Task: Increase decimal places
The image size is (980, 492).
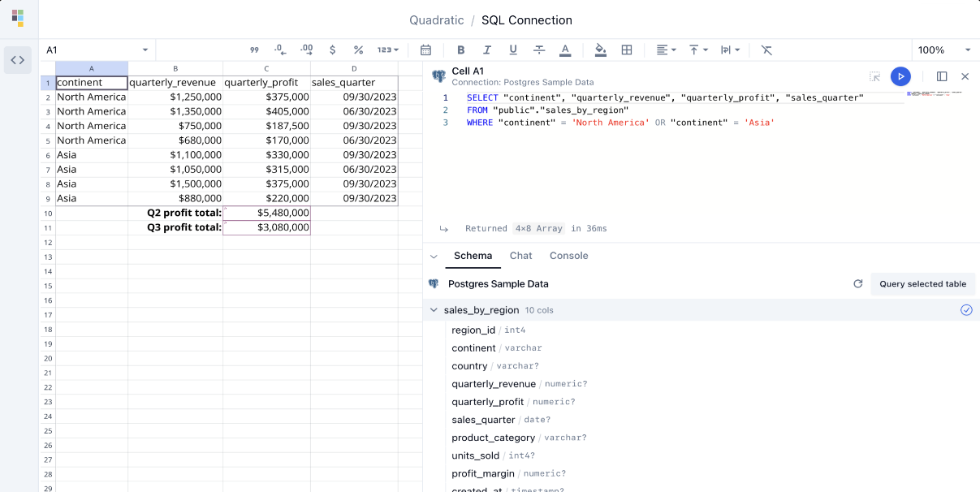Action: pyautogui.click(x=306, y=50)
